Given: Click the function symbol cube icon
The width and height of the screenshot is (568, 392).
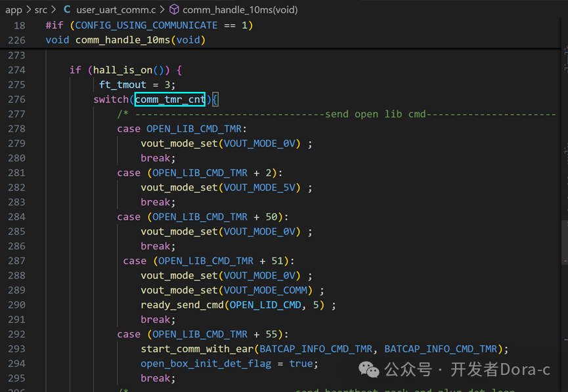Looking at the screenshot, I should click(174, 10).
